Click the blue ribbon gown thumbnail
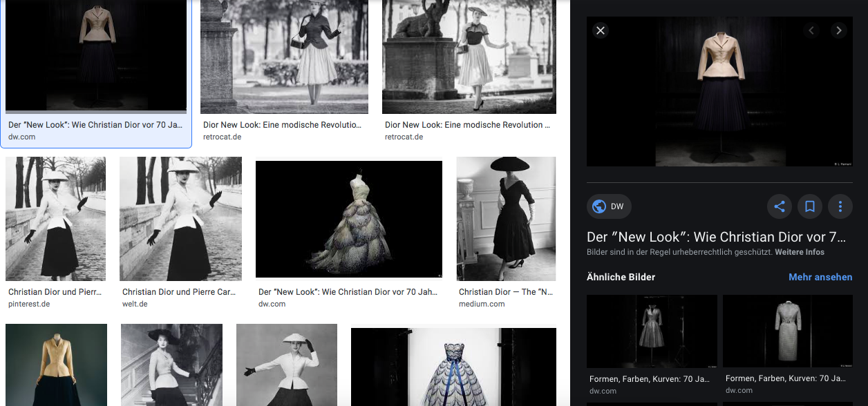 pyautogui.click(x=453, y=367)
